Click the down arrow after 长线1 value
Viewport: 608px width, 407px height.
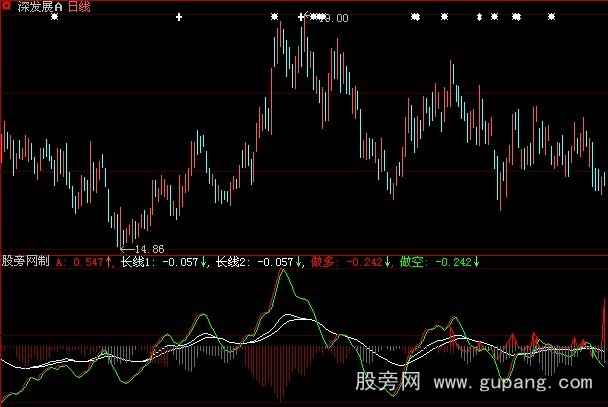point(204,262)
